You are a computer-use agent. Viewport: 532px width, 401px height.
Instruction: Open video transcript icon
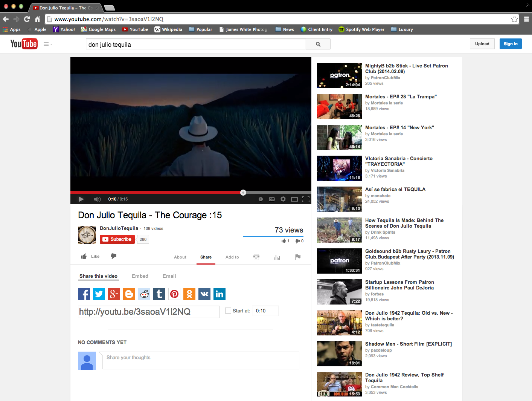click(x=256, y=257)
